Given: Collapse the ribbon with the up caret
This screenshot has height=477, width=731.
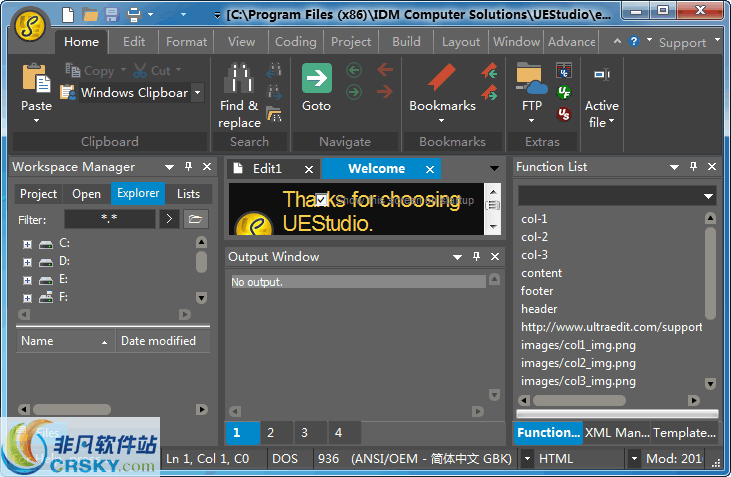Looking at the screenshot, I should coord(617,41).
